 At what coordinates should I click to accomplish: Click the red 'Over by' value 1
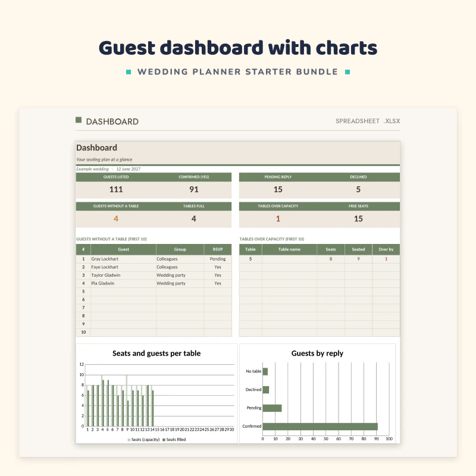386,259
